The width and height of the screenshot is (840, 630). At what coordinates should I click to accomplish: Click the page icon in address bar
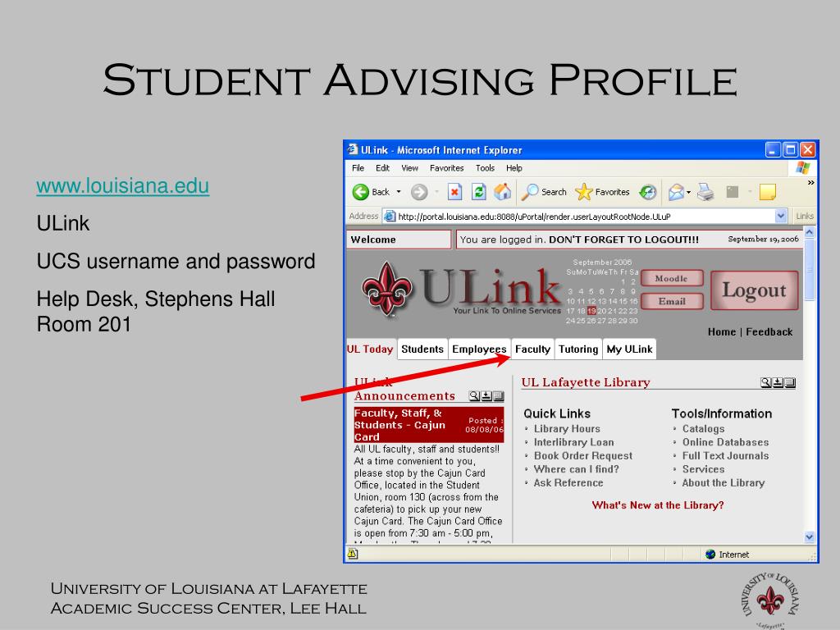point(390,217)
